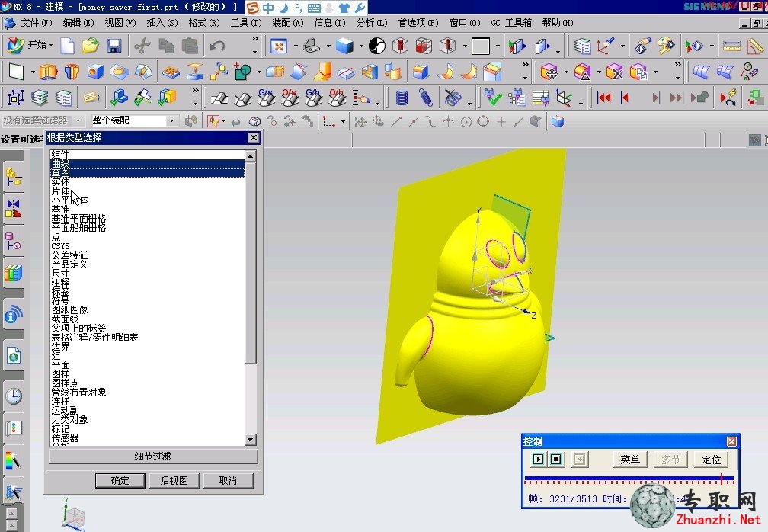Open a file with the yellow folder icon
The width and height of the screenshot is (768, 532).
point(91,46)
